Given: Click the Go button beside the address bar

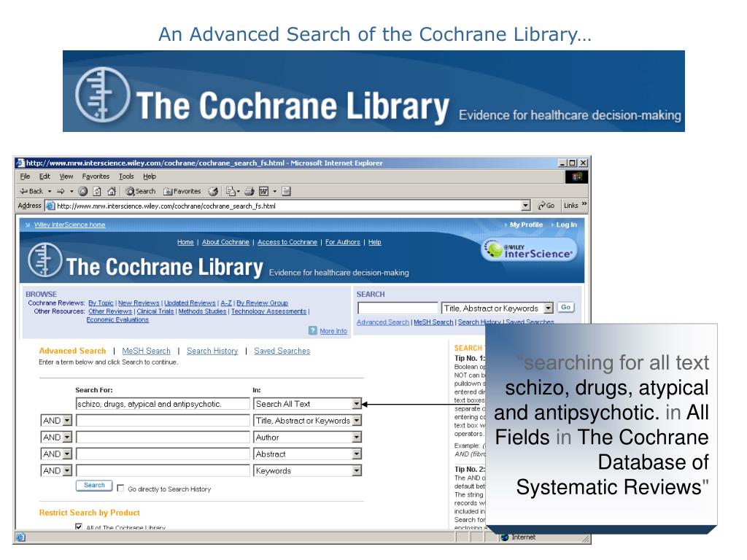Looking at the screenshot, I should coord(546,206).
